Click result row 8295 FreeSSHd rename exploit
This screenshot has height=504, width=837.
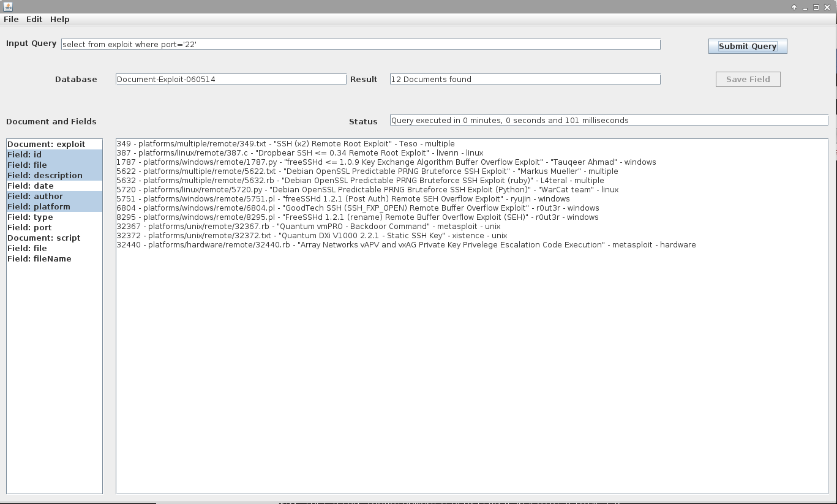(357, 217)
